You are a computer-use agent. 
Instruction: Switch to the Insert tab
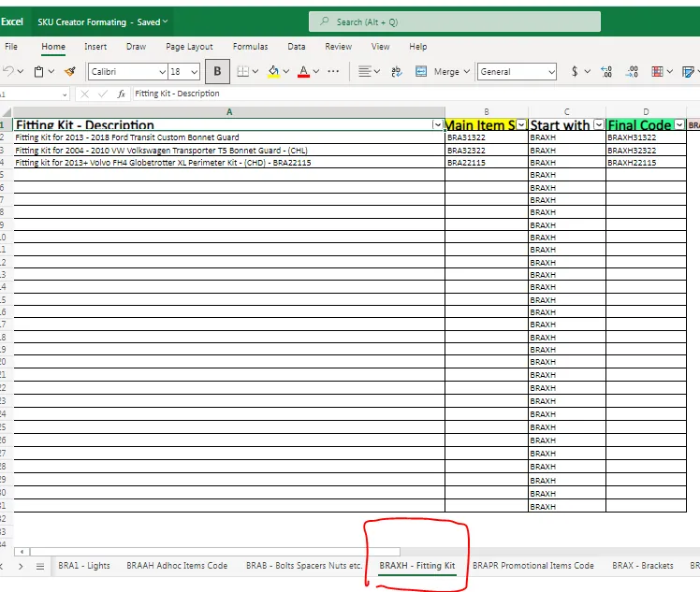coord(95,47)
